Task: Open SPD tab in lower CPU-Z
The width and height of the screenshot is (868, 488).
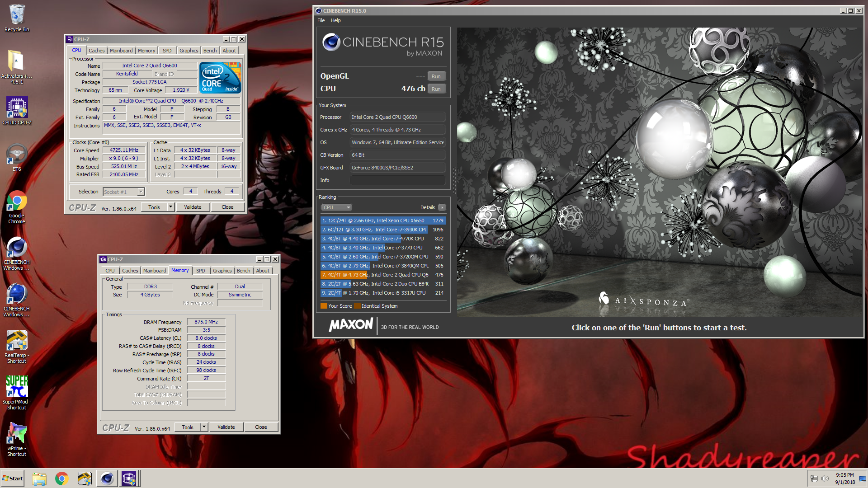Action: tap(201, 271)
